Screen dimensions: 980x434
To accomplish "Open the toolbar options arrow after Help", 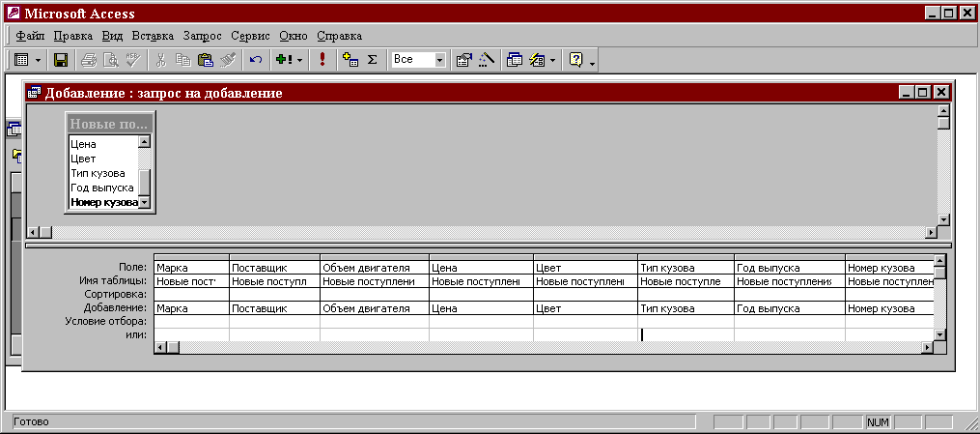I will [x=592, y=62].
